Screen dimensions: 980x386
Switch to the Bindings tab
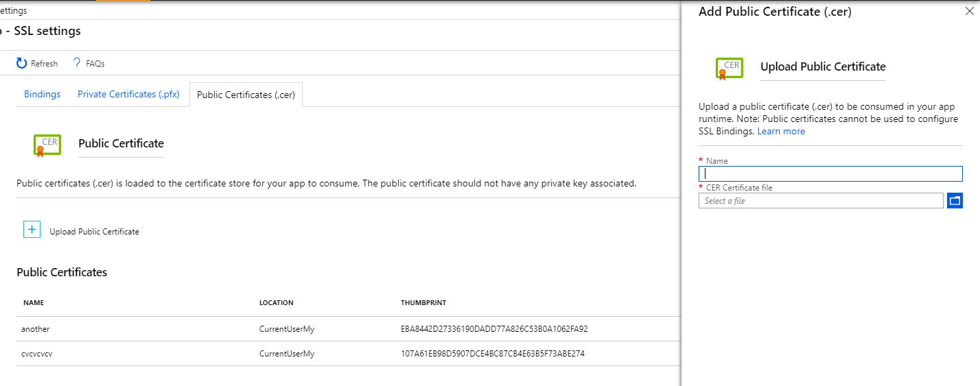[43, 94]
